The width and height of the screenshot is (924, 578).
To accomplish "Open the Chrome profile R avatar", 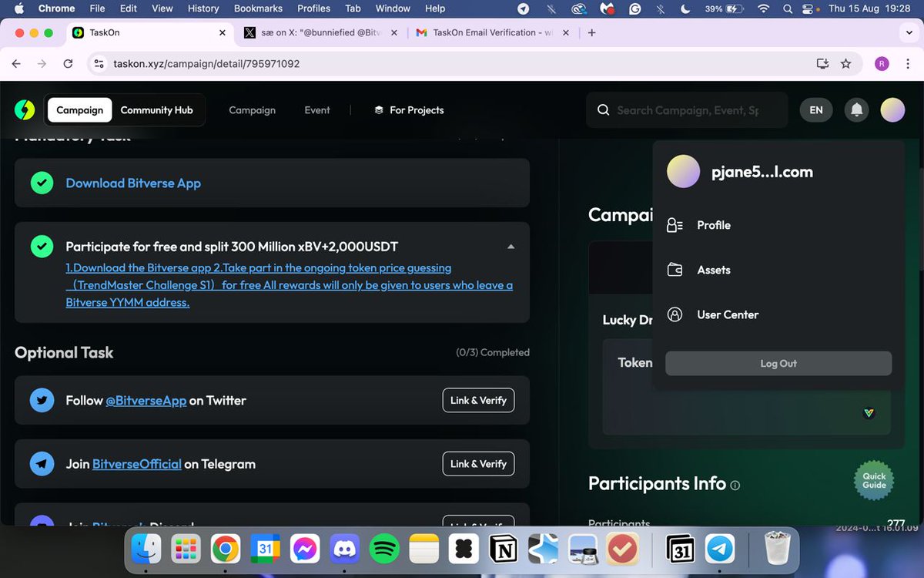I will click(882, 64).
